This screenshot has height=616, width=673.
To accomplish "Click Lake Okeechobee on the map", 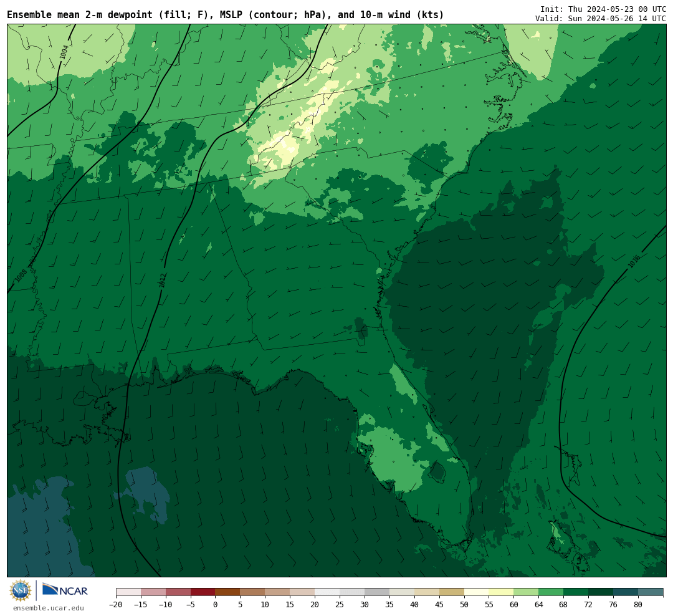I will [x=438, y=472].
